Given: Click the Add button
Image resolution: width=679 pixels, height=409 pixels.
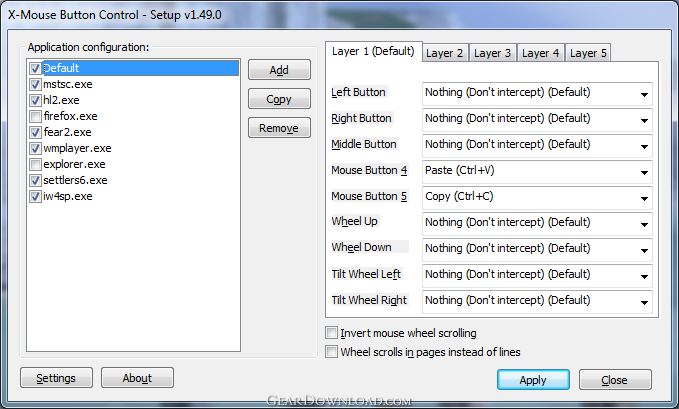Looking at the screenshot, I should coord(279,70).
